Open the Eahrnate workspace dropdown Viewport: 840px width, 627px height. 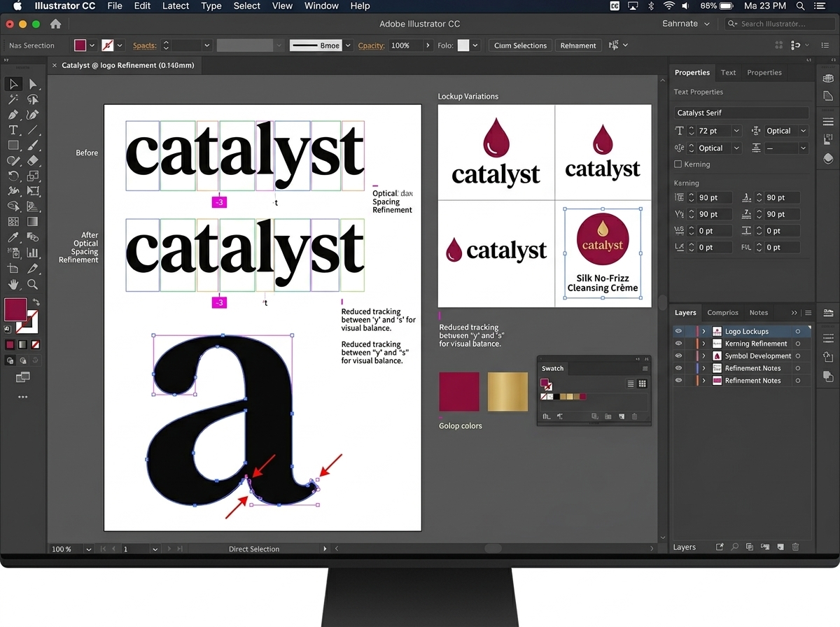pyautogui.click(x=686, y=24)
